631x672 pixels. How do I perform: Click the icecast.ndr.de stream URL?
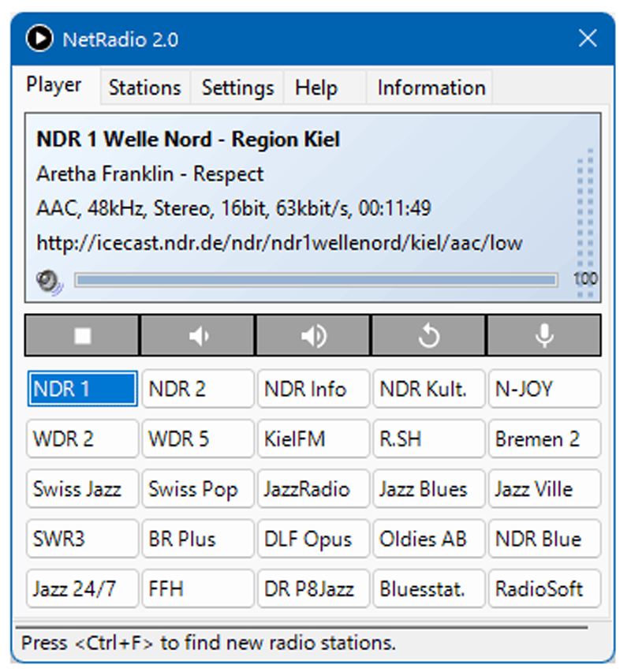(x=279, y=244)
